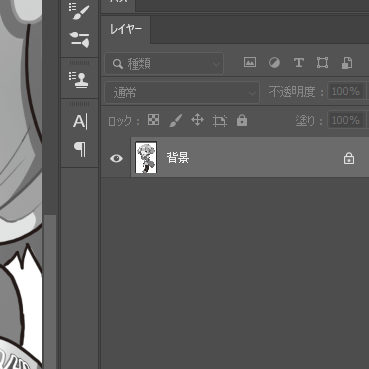Click the padlock on 背景 layer
The width and height of the screenshot is (369, 369).
(x=349, y=158)
